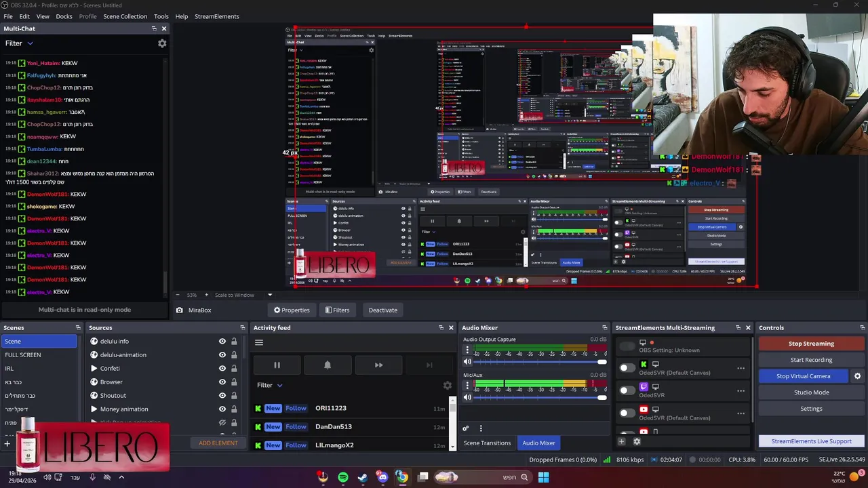Image resolution: width=868 pixels, height=488 pixels.
Task: Open Multi-Chat settings gear
Action: pos(162,43)
